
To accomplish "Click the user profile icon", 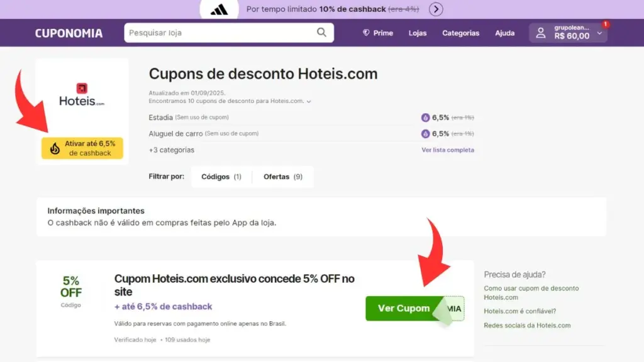I will coord(541,33).
